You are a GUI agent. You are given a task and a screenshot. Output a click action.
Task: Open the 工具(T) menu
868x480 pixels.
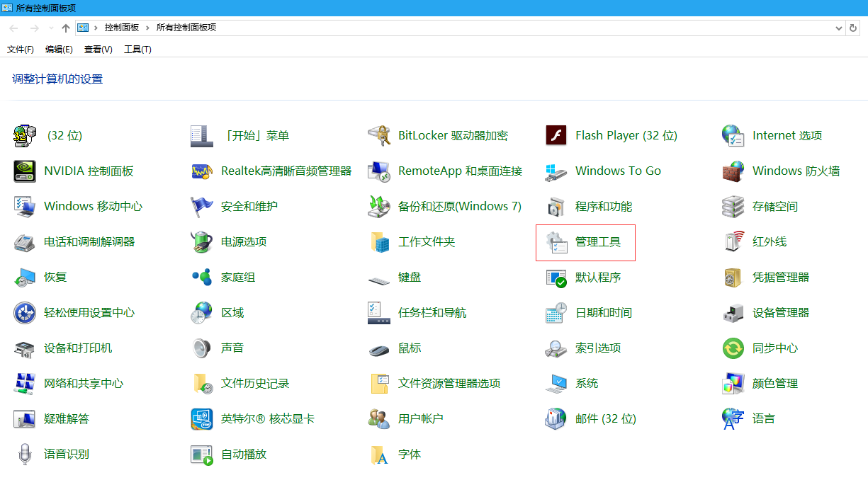pos(137,50)
